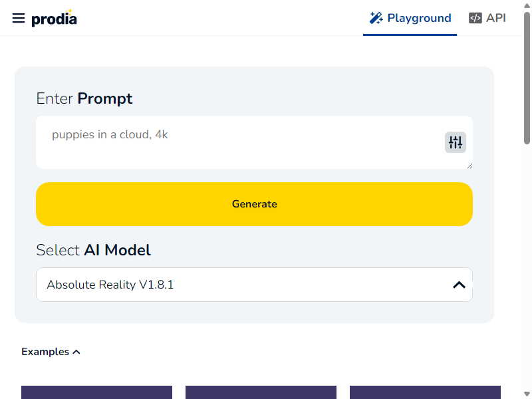Open advanced settings sliders icon

456,142
